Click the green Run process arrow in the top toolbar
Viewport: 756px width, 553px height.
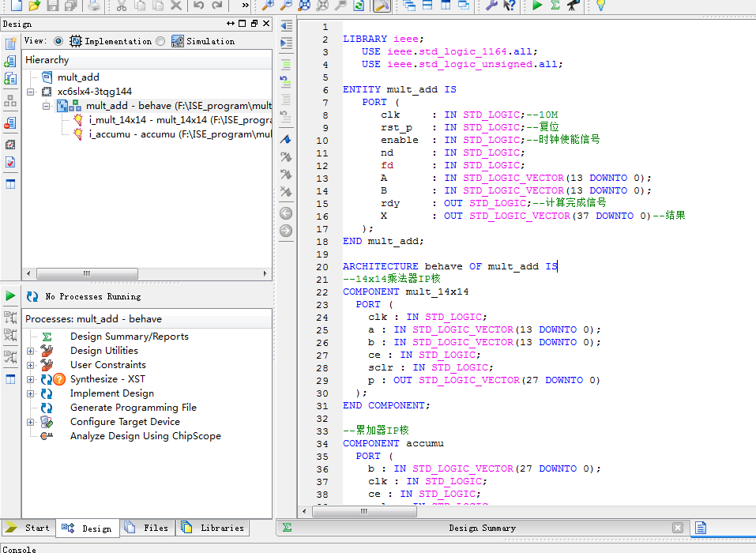pyautogui.click(x=537, y=6)
